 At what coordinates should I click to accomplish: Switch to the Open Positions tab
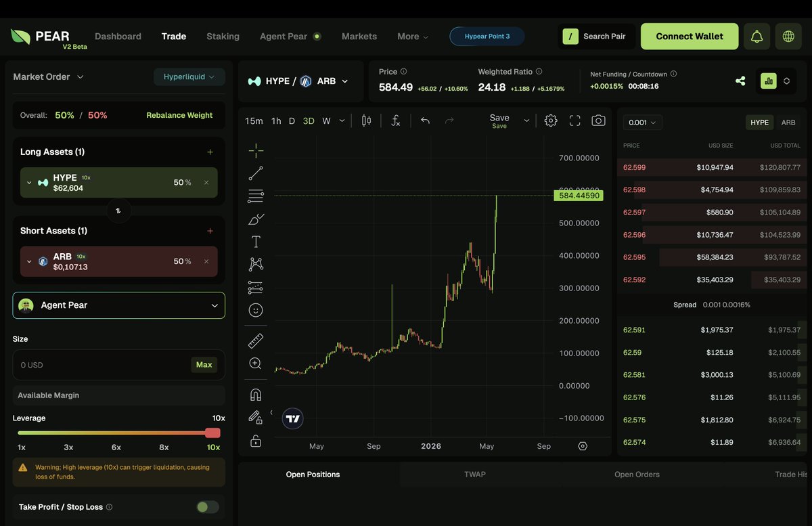click(x=313, y=475)
